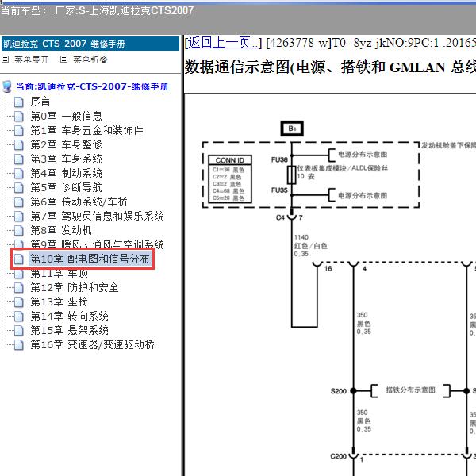Open 第11章 车顶

[x=59, y=274]
